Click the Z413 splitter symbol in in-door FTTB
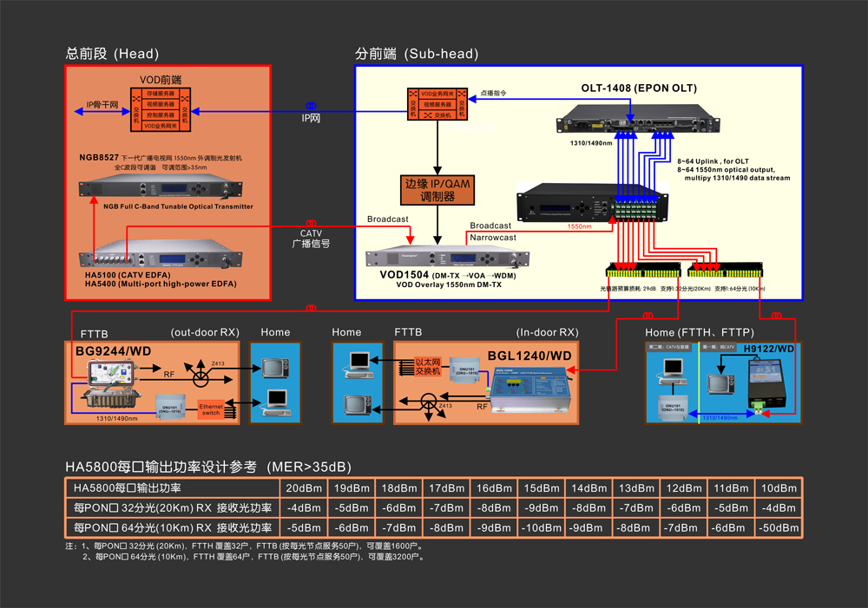868x608 pixels. (x=429, y=402)
